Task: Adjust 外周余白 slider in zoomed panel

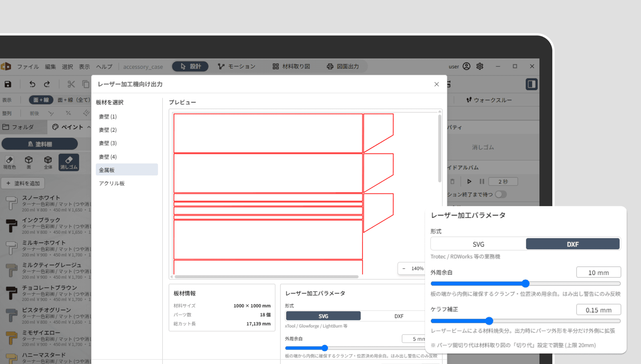Action: coord(525,284)
